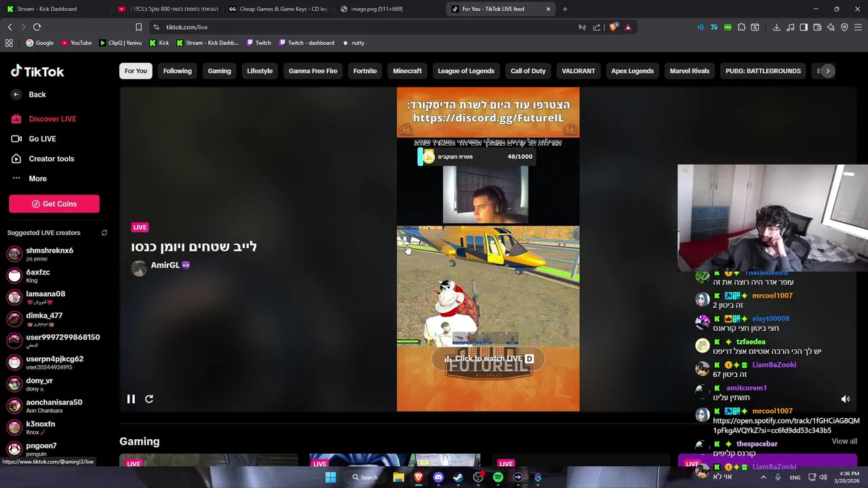
Task: Select the Call of Duty chip
Action: point(528,70)
